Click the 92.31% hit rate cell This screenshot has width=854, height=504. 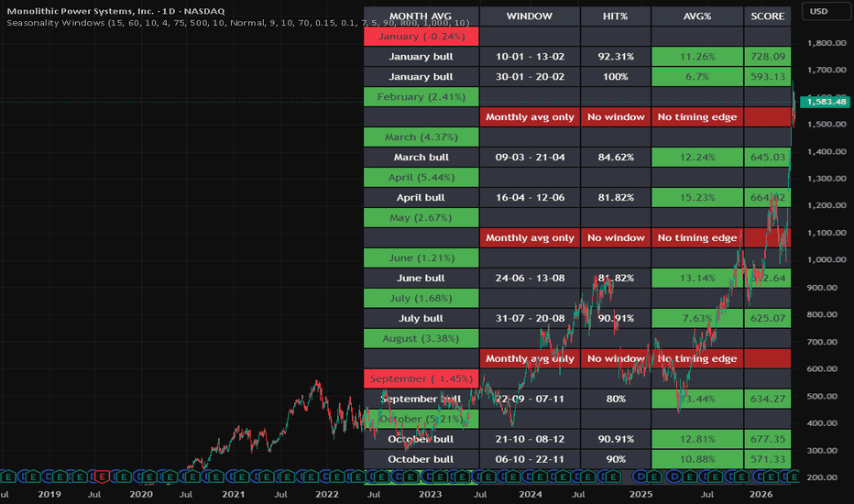[616, 57]
